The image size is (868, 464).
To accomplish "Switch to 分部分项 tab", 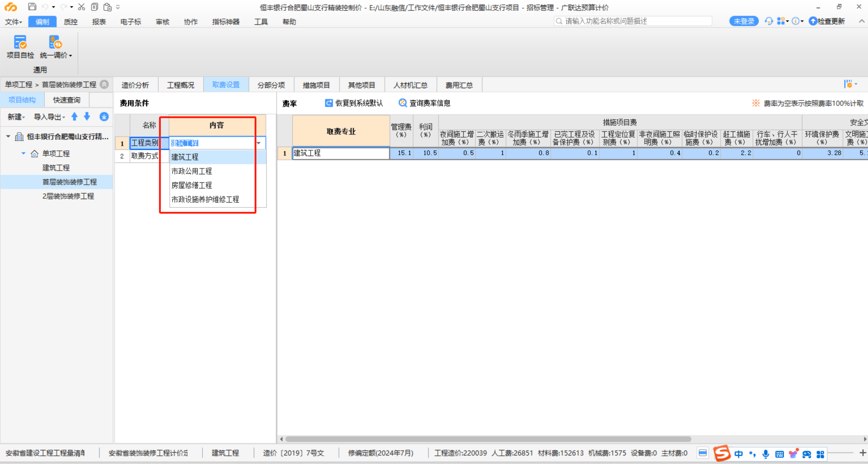I will (271, 85).
